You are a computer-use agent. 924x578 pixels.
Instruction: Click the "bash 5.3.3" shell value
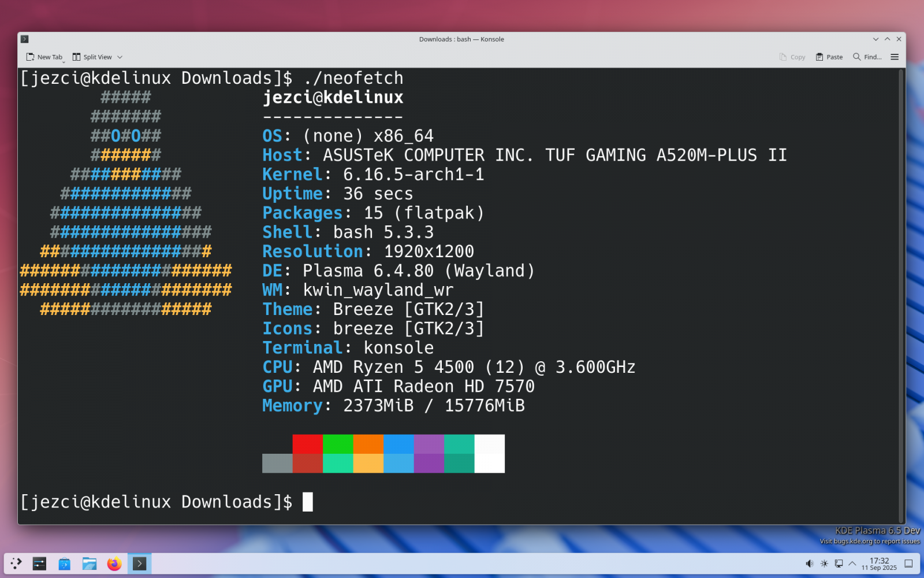[x=383, y=232]
